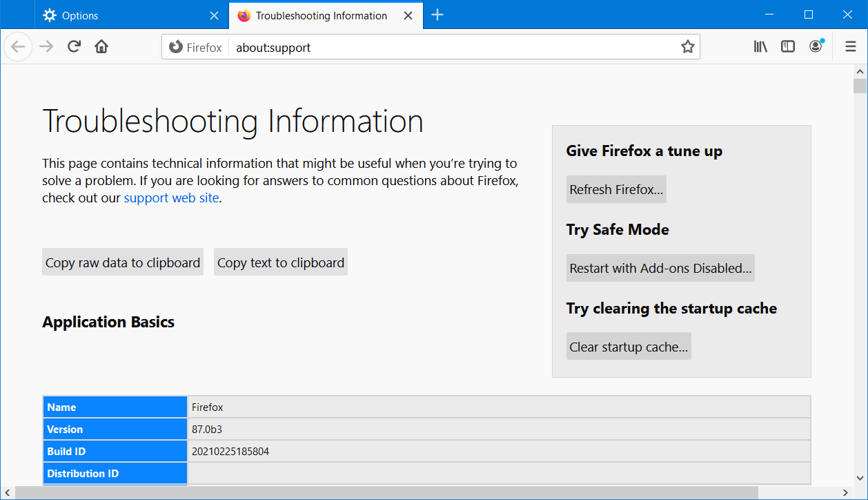Open the Firefox home page
Screen dimensions: 868x500
pyautogui.click(x=101, y=47)
